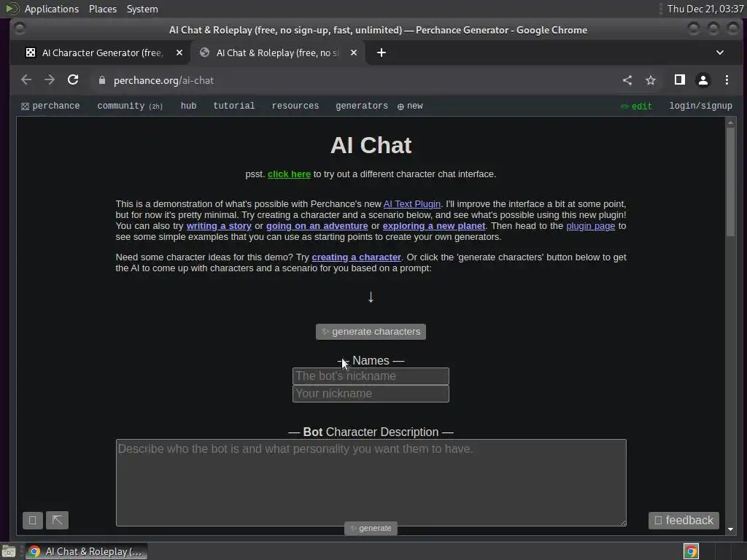Visit the plugin page link
This screenshot has width=747, height=560.
(x=590, y=226)
